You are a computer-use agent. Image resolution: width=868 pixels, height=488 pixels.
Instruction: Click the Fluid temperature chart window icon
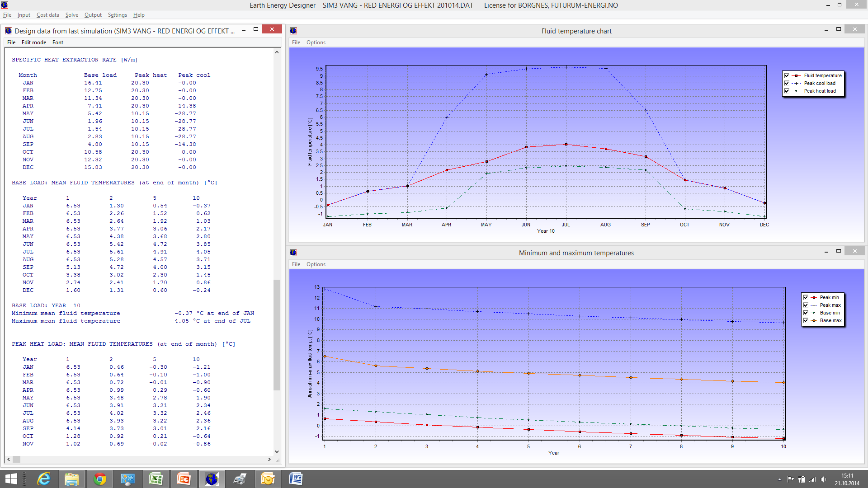click(293, 31)
